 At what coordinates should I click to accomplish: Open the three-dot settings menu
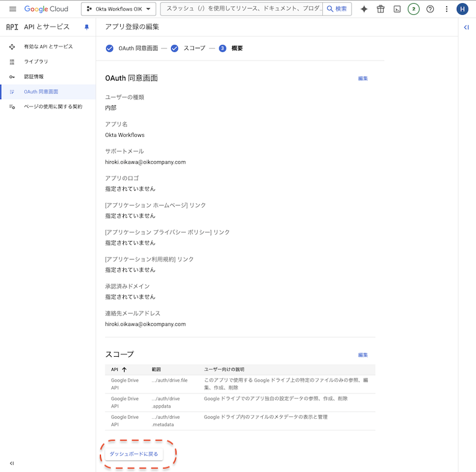(446, 9)
